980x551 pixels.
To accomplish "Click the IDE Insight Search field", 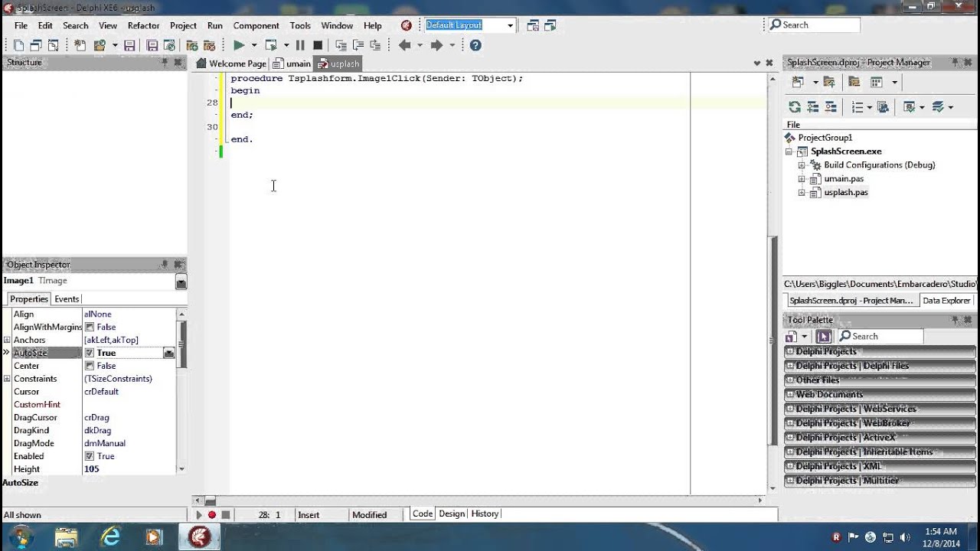I will pos(814,25).
